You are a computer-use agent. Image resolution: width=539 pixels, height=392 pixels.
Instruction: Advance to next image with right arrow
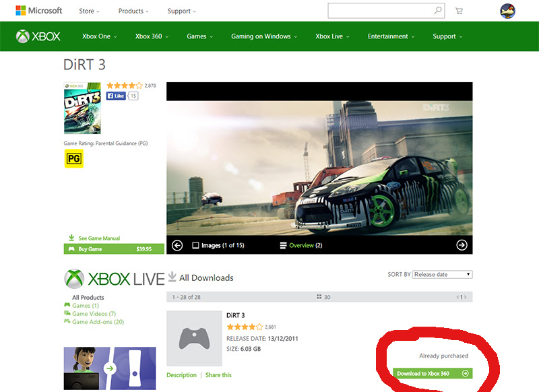coord(462,245)
